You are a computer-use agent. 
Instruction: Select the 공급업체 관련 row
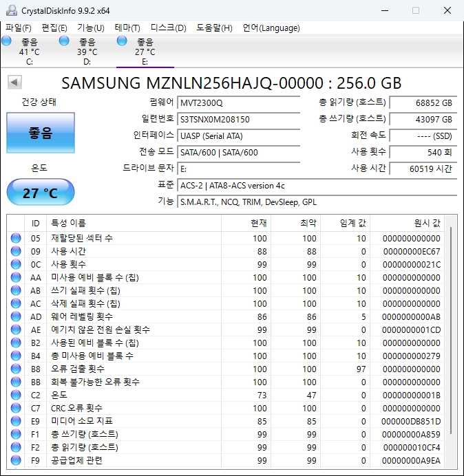pyautogui.click(x=226, y=460)
